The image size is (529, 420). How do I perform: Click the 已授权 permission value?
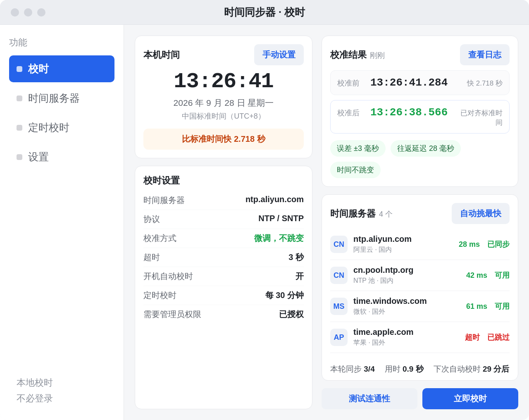pyautogui.click(x=291, y=314)
